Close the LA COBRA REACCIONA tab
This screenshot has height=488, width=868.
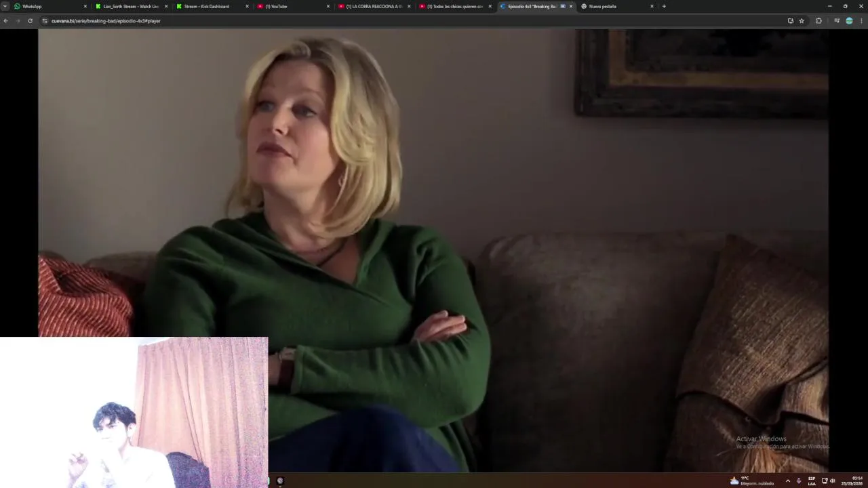pos(409,6)
